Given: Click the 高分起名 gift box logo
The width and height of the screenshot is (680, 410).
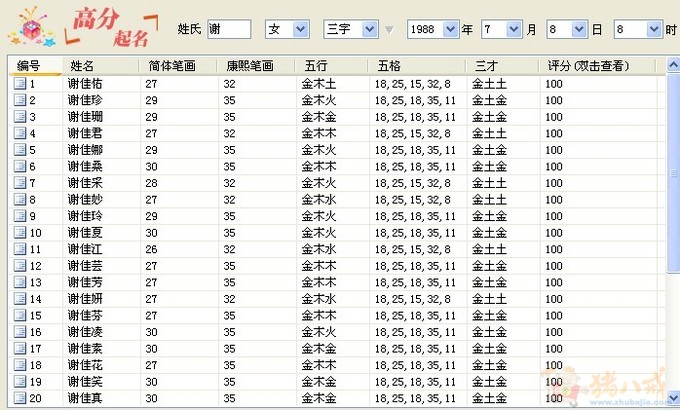Looking at the screenshot, I should [33, 28].
